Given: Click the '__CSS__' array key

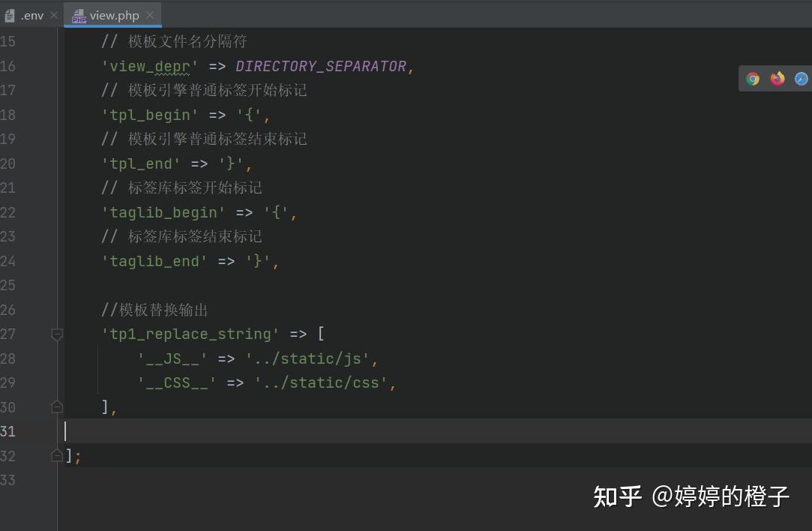Looking at the screenshot, I should [178, 382].
